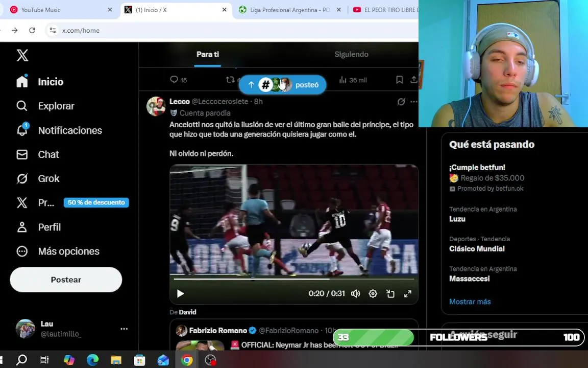
Task: Open Microsoft Edge from taskbar
Action: coord(92,360)
